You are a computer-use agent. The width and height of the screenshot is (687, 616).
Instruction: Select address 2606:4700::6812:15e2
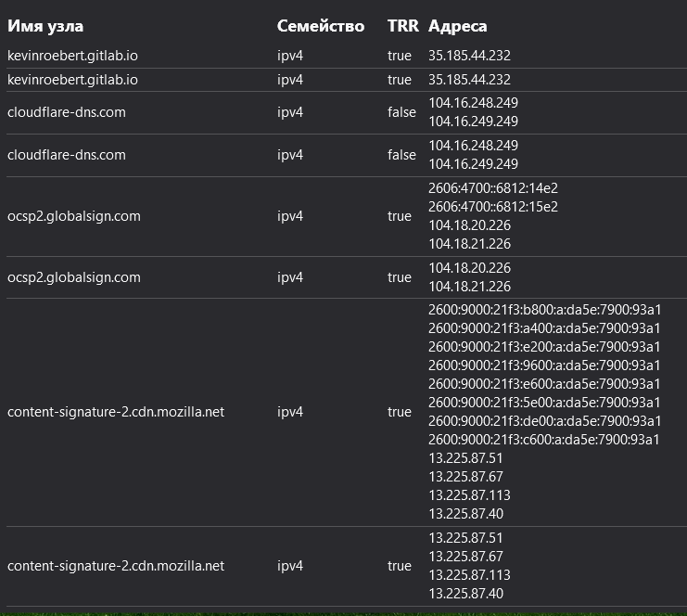point(493,207)
